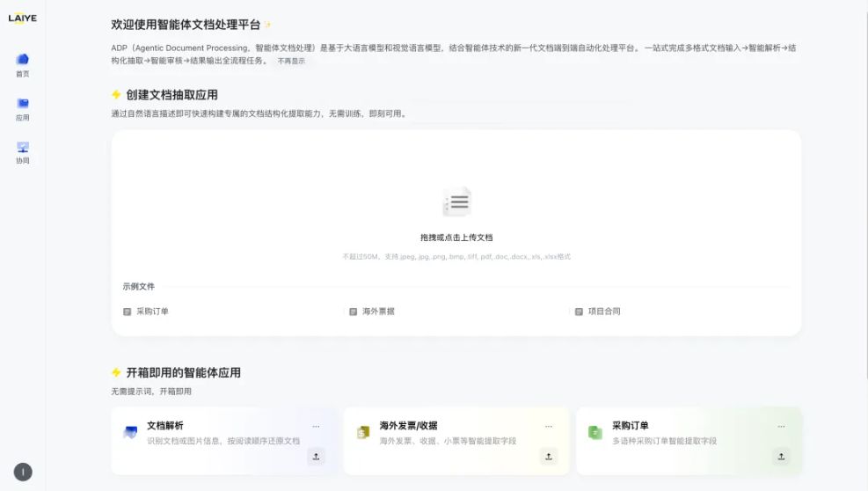Open the 文档解析 app card
868x491 pixels.
coord(224,441)
